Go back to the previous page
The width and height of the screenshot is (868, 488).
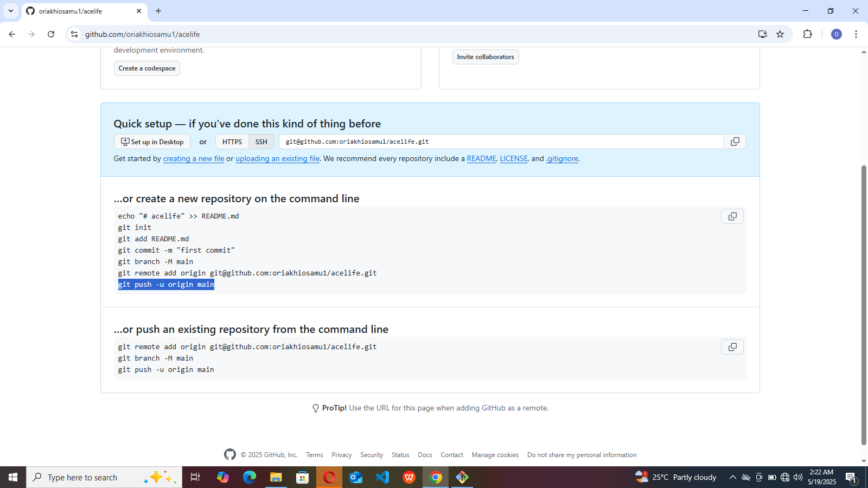tap(12, 34)
